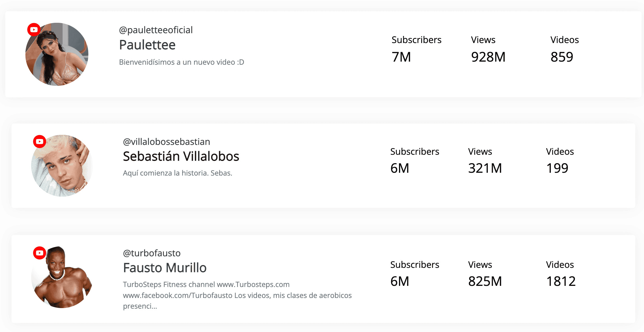Click Fausto Murillo's 825M views figure
Image resolution: width=644 pixels, height=332 pixels.
pyautogui.click(x=485, y=281)
